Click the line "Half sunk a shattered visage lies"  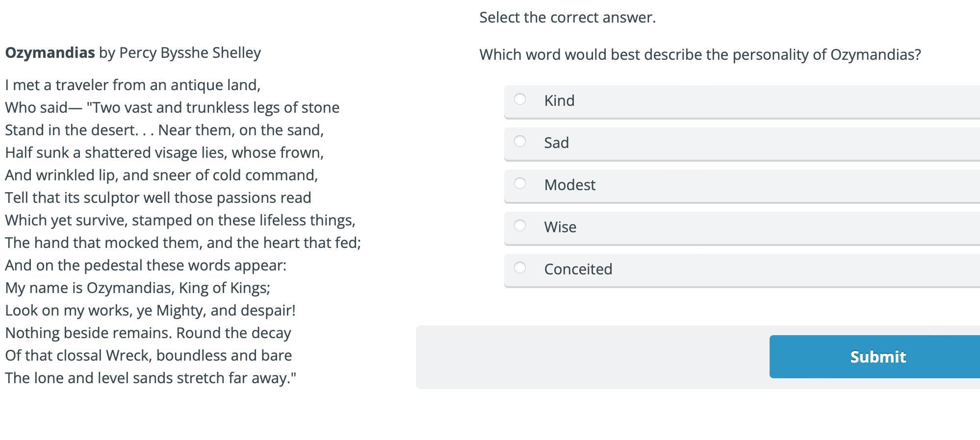point(164,153)
